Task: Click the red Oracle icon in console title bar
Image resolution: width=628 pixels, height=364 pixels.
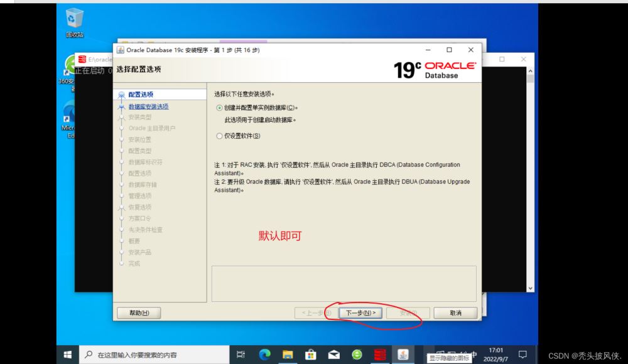Action: (82, 59)
